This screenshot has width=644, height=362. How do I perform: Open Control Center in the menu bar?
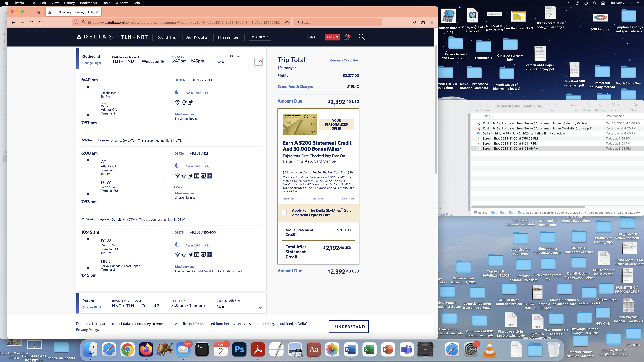(x=603, y=3)
